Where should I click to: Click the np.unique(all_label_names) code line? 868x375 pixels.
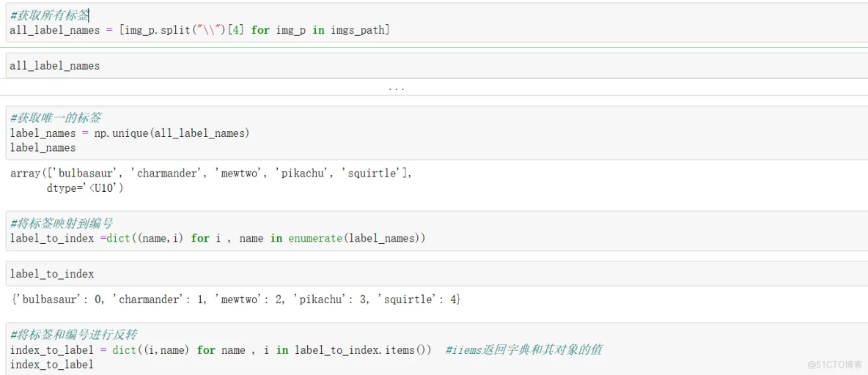tap(130, 133)
